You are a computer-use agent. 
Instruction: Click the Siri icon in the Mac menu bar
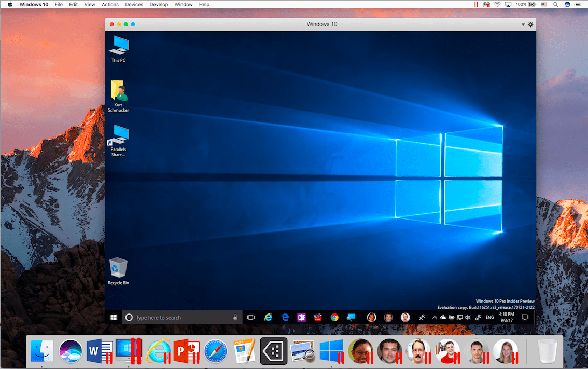567,5
